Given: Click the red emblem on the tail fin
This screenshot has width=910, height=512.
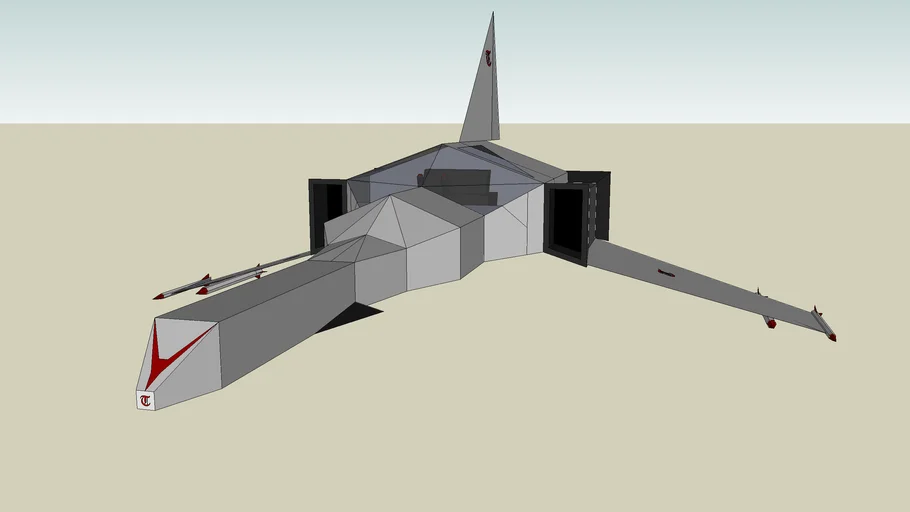Looking at the screenshot, I should click(x=488, y=58).
